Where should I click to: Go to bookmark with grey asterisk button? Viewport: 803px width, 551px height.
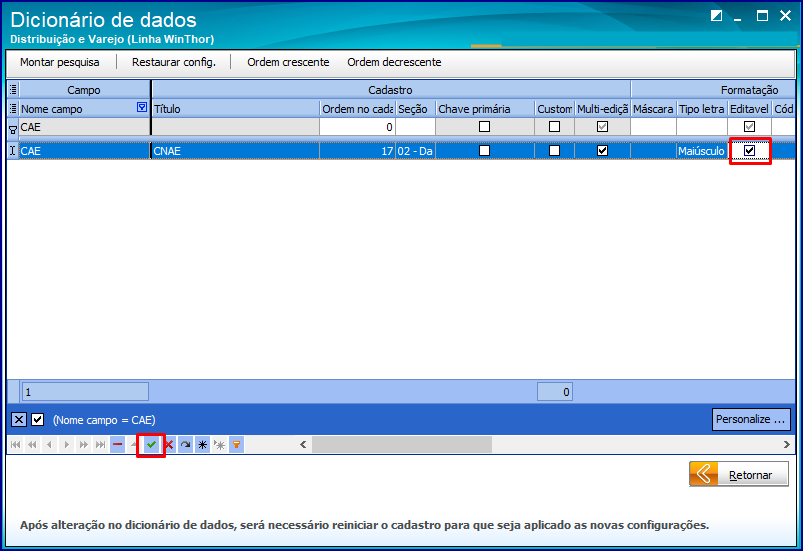220,444
